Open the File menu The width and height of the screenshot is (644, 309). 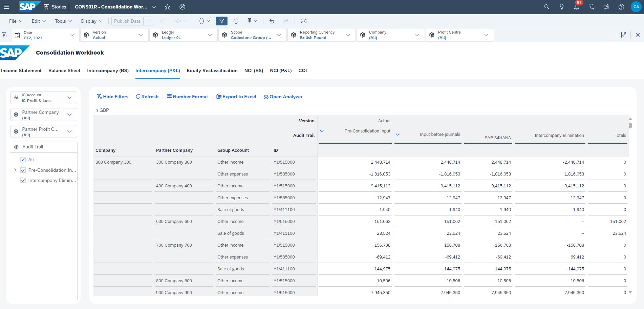tap(16, 21)
